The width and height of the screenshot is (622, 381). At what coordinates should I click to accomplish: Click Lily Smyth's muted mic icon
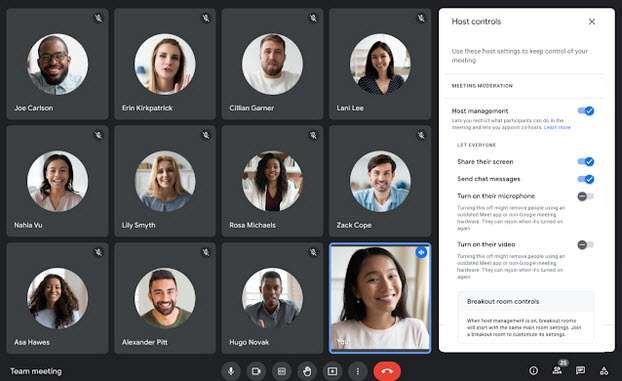click(x=206, y=135)
